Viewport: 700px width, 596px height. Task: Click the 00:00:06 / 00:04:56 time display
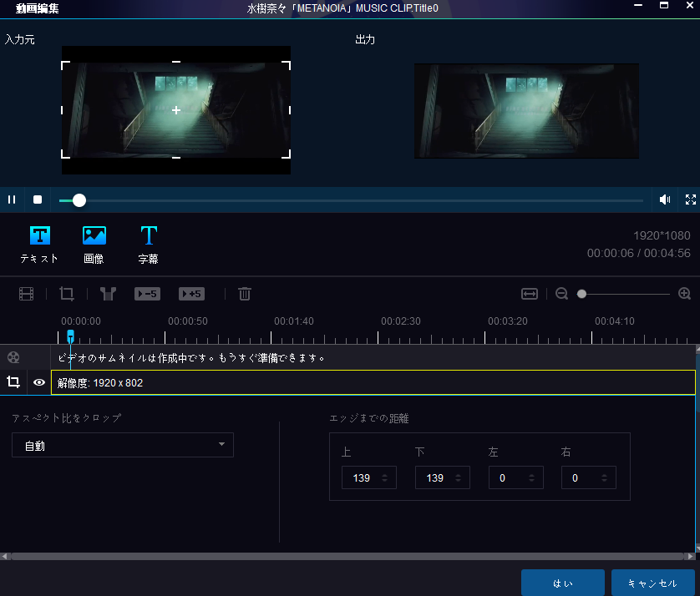point(638,253)
